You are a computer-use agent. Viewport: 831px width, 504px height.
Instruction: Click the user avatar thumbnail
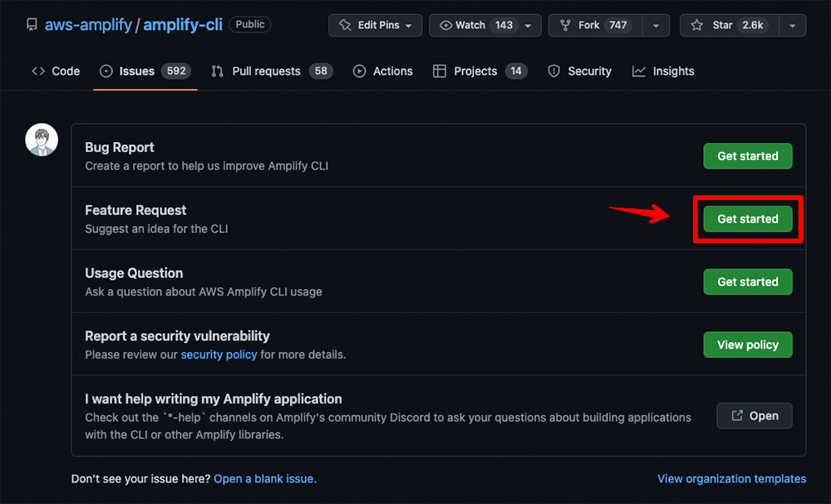tap(42, 139)
